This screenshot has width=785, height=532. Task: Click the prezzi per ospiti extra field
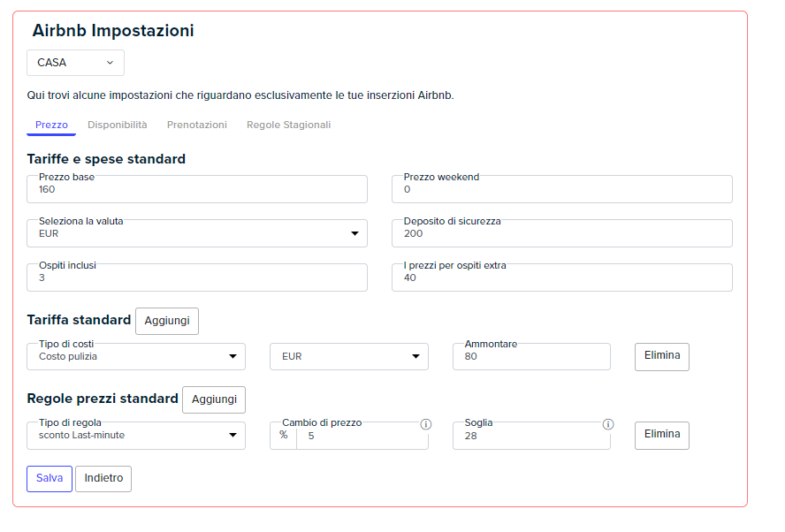pyautogui.click(x=561, y=277)
